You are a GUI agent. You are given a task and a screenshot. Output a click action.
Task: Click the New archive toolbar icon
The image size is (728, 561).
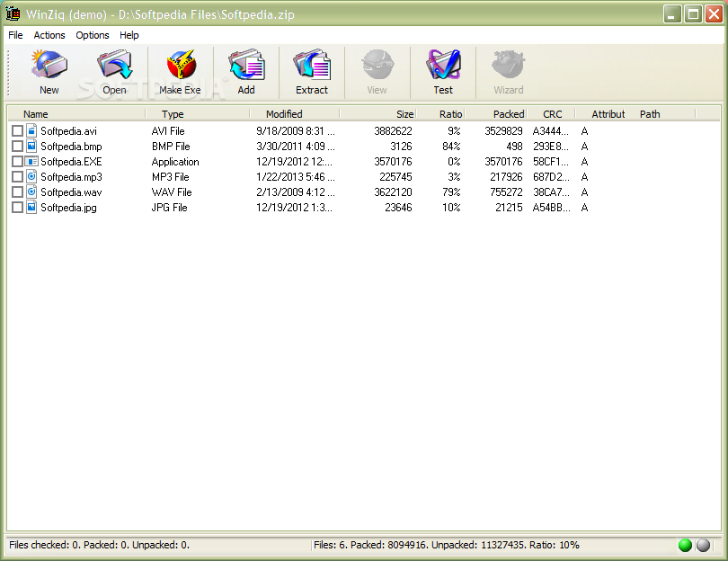[x=49, y=65]
